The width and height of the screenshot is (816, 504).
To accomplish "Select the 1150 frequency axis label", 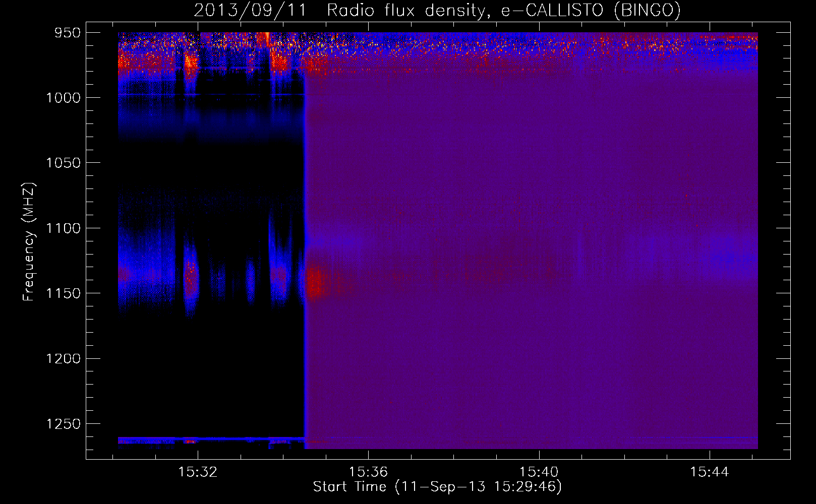I will [x=63, y=293].
